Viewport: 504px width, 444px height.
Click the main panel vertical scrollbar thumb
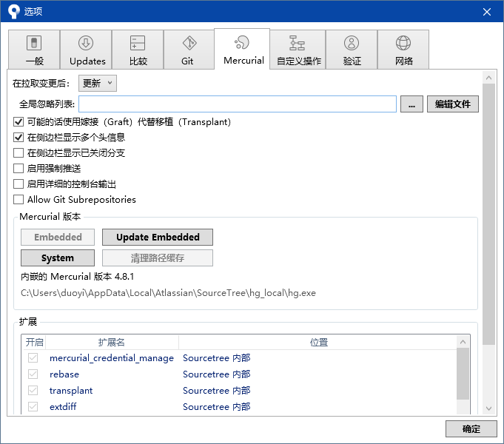tap(488, 214)
